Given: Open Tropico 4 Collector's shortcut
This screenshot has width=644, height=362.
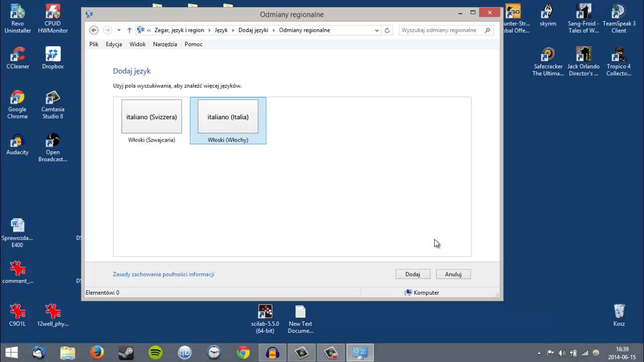Looking at the screenshot, I should pos(619,62).
